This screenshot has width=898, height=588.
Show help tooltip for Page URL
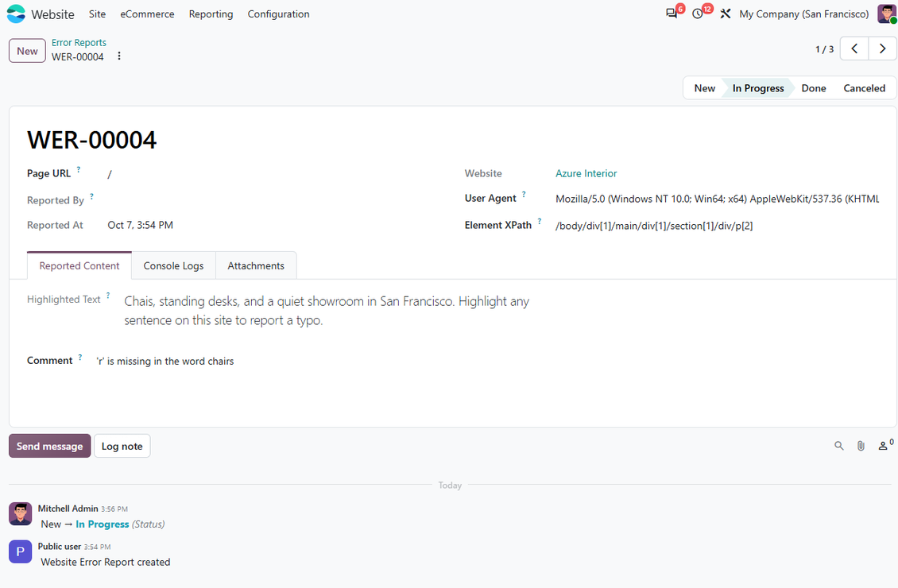79,169
